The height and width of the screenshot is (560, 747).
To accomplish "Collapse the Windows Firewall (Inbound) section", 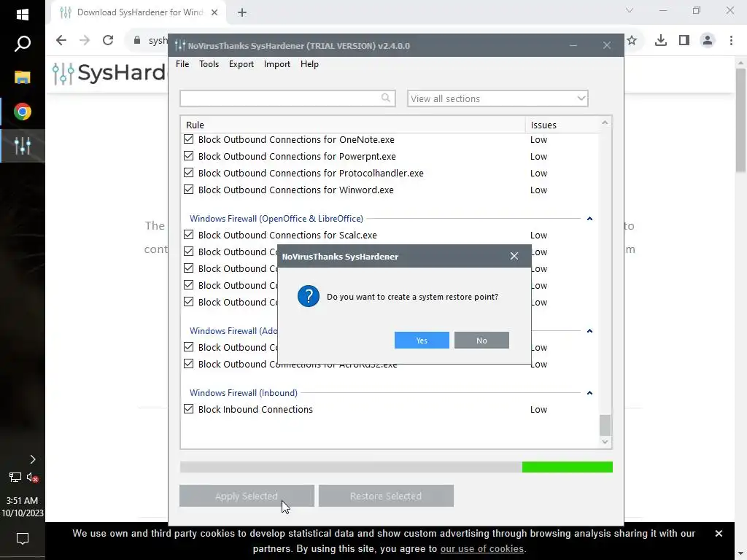I will click(589, 393).
